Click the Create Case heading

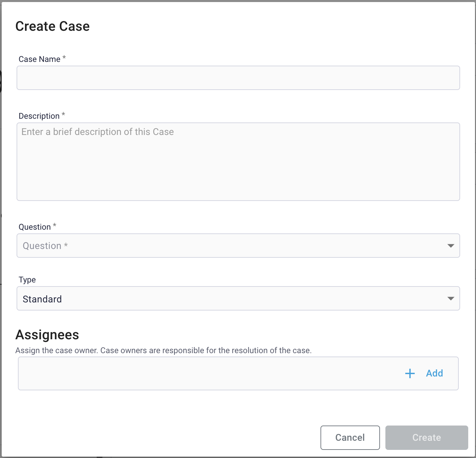52,26
